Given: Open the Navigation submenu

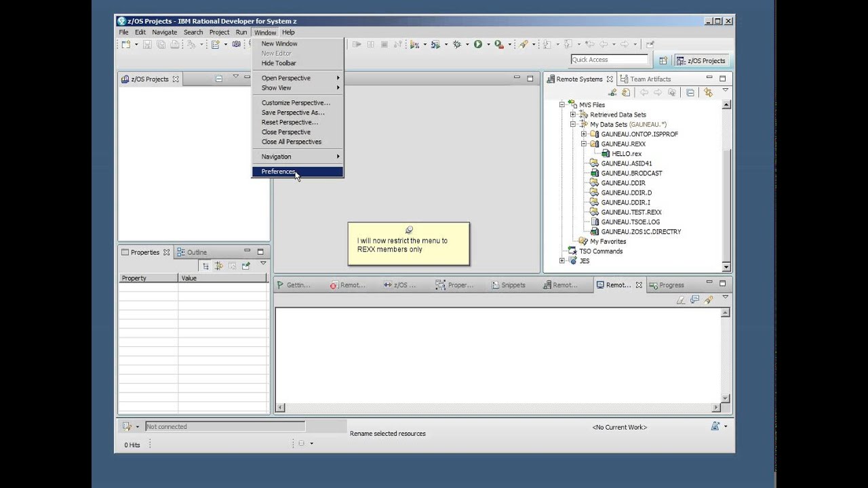Looking at the screenshot, I should (298, 157).
